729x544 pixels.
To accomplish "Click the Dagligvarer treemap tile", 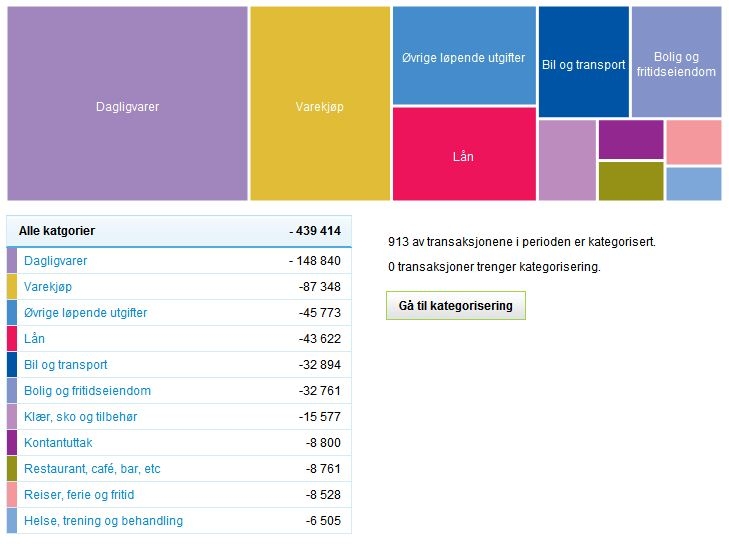I will coord(127,104).
